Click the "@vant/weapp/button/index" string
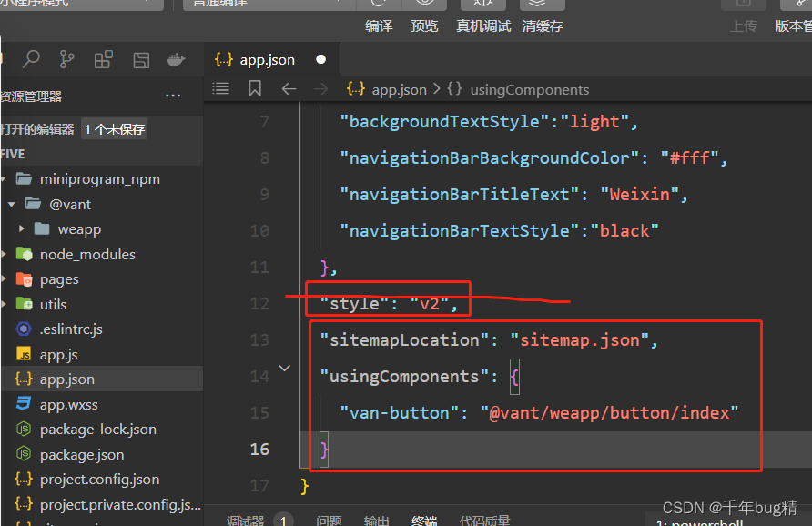This screenshot has width=812, height=526. pos(609,412)
